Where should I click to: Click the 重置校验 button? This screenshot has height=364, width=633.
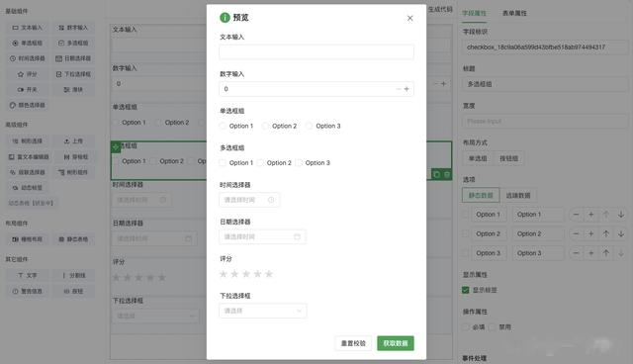(353, 343)
